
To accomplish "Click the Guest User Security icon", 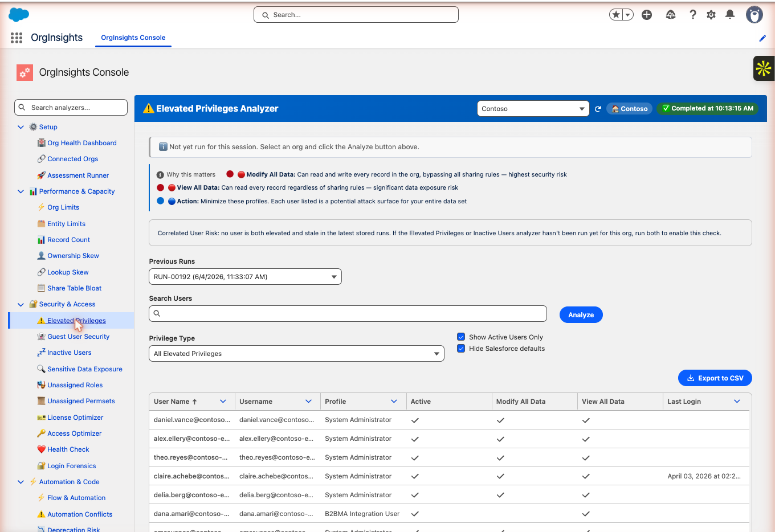I will click(41, 337).
